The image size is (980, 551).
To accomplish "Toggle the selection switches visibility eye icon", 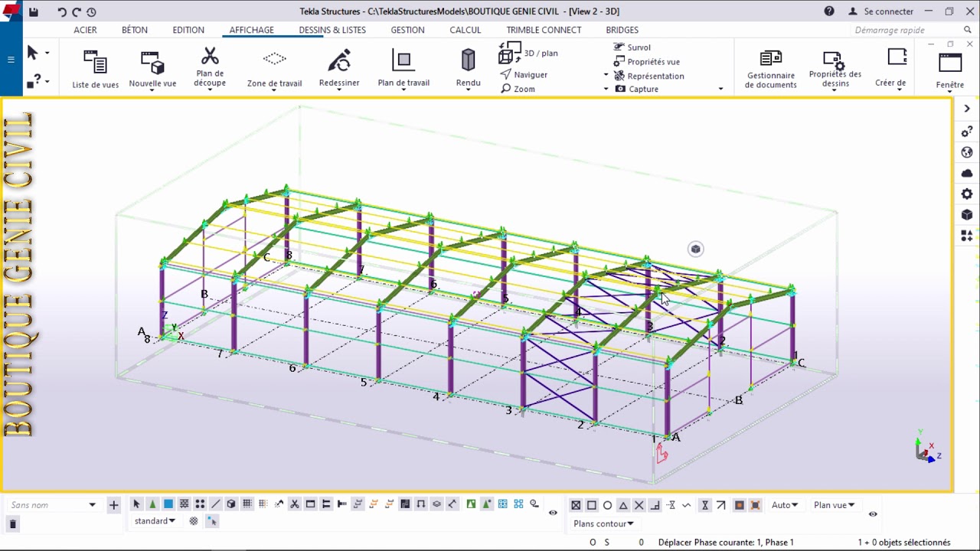I will click(x=553, y=513).
